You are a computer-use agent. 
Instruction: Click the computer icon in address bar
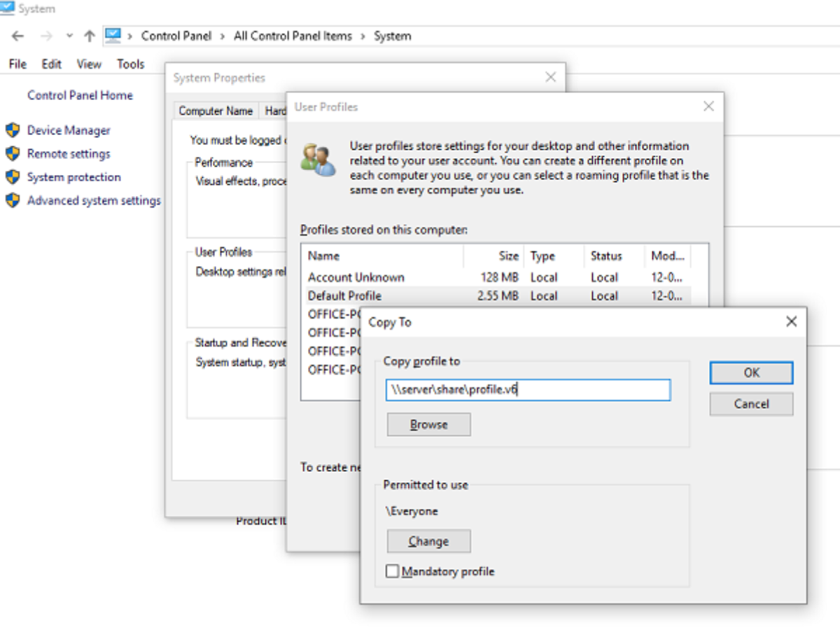point(113,35)
